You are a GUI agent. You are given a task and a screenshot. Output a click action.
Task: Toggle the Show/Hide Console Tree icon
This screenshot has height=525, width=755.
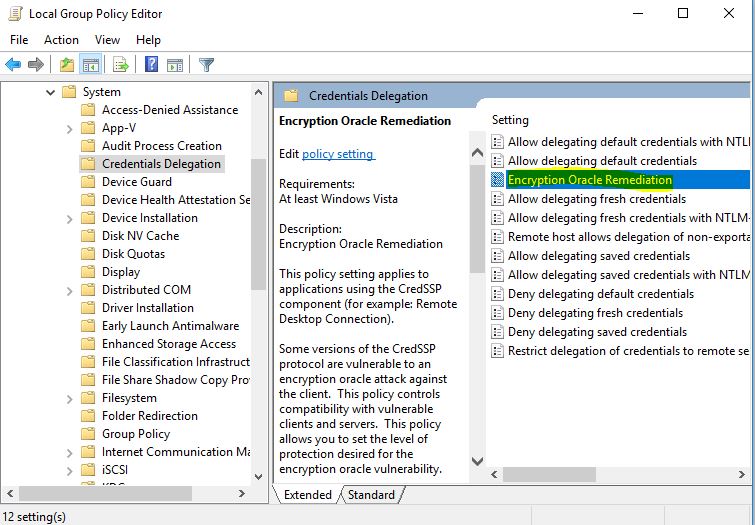[x=91, y=65]
